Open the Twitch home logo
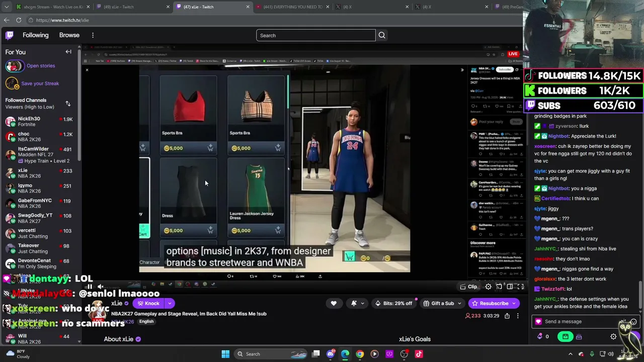The image size is (644, 362). (10, 35)
